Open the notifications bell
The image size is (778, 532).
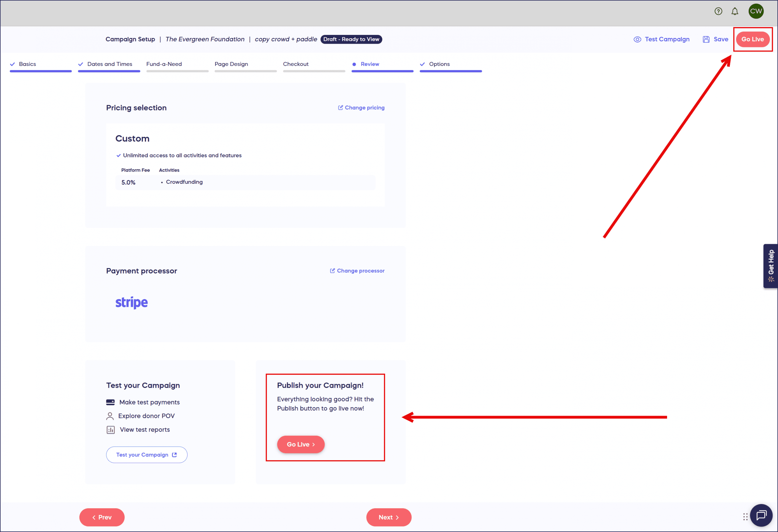click(735, 11)
